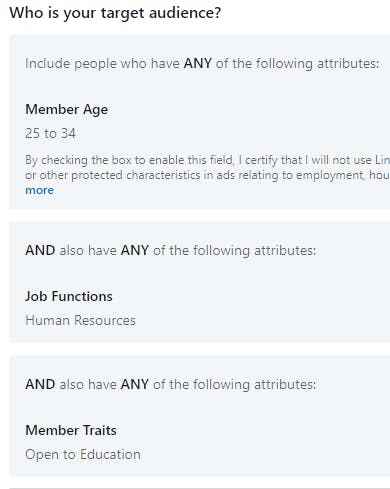The height and width of the screenshot is (489, 390).
Task: Click the Job Functions attribute label
Action: pyautogui.click(x=69, y=296)
